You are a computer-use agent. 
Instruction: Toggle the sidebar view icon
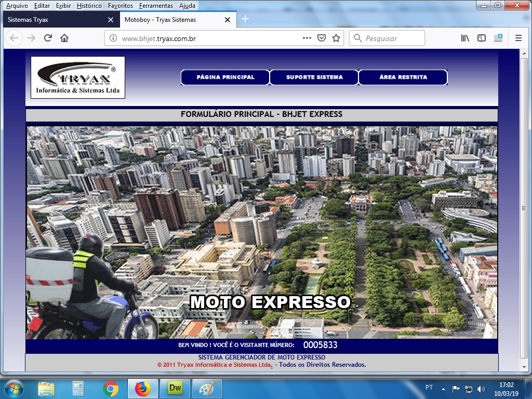482,38
